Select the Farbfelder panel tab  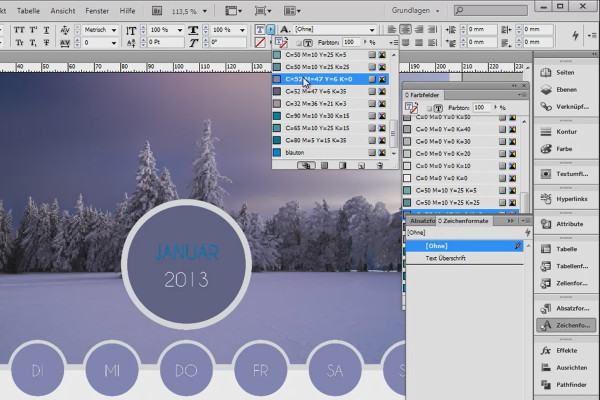point(423,95)
